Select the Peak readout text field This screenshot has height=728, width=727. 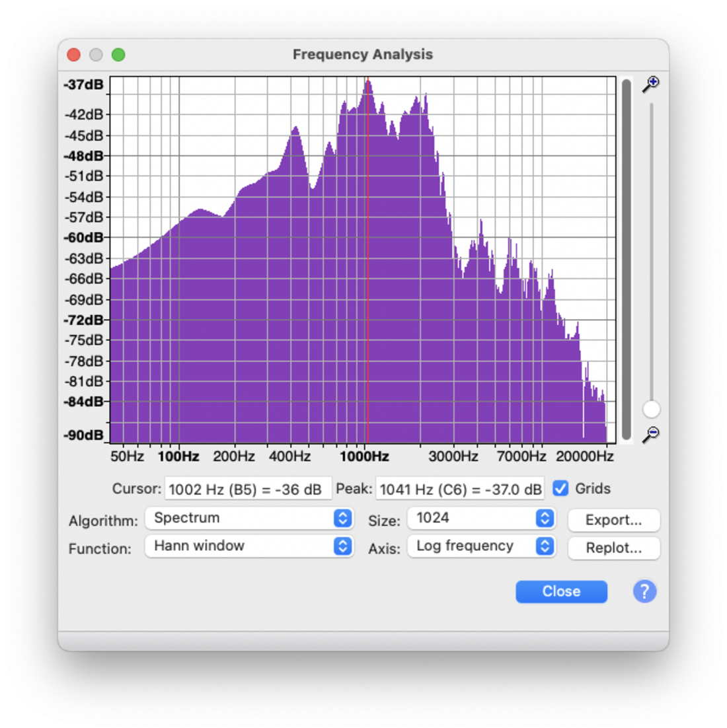click(460, 490)
